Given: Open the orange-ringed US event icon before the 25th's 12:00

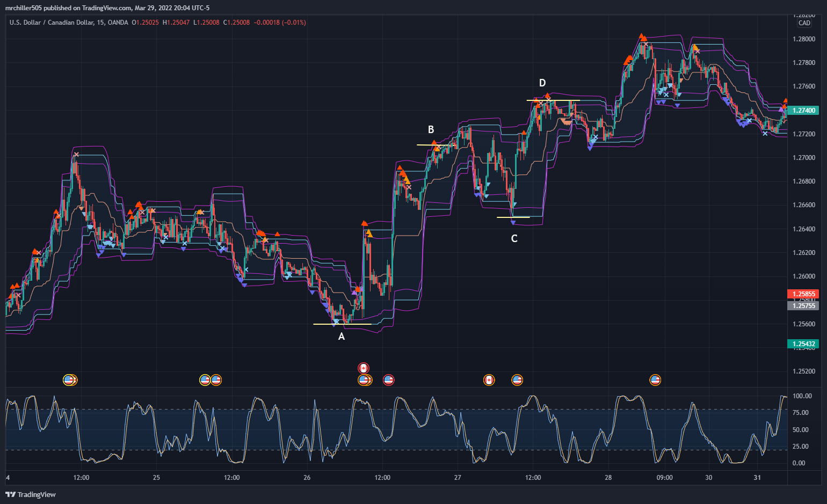Looking at the screenshot, I should pos(216,380).
